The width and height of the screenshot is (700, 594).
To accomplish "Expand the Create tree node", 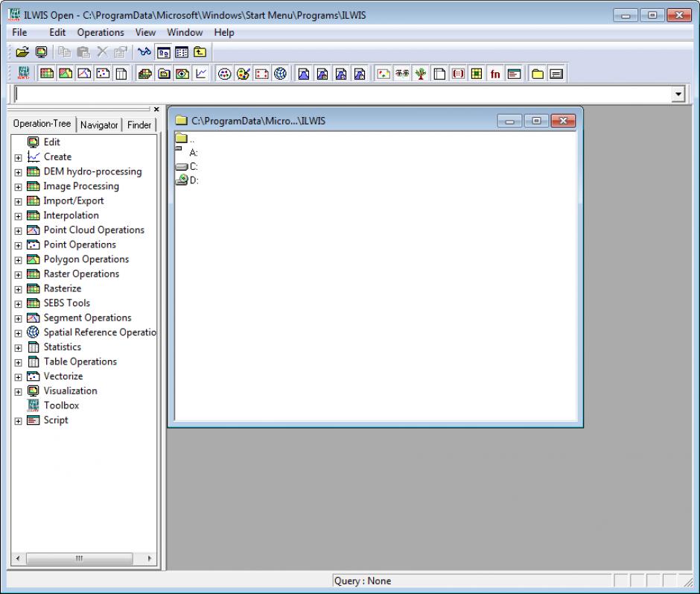I will tap(19, 158).
